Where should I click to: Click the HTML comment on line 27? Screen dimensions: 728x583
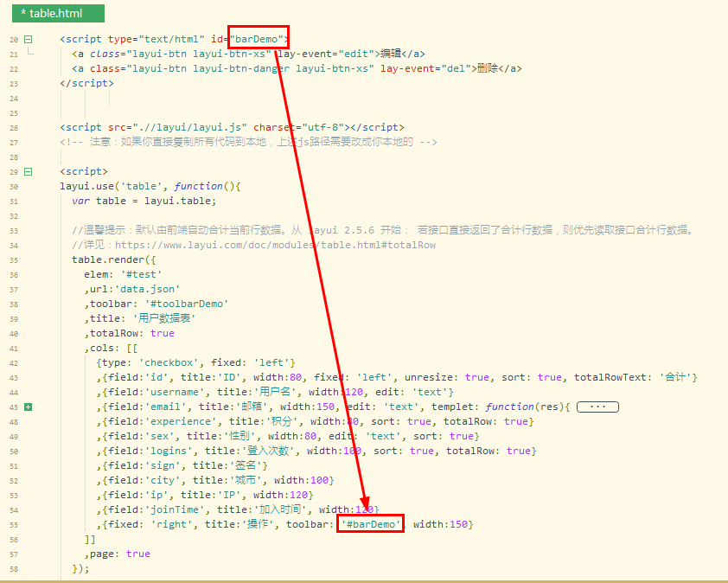248,142
